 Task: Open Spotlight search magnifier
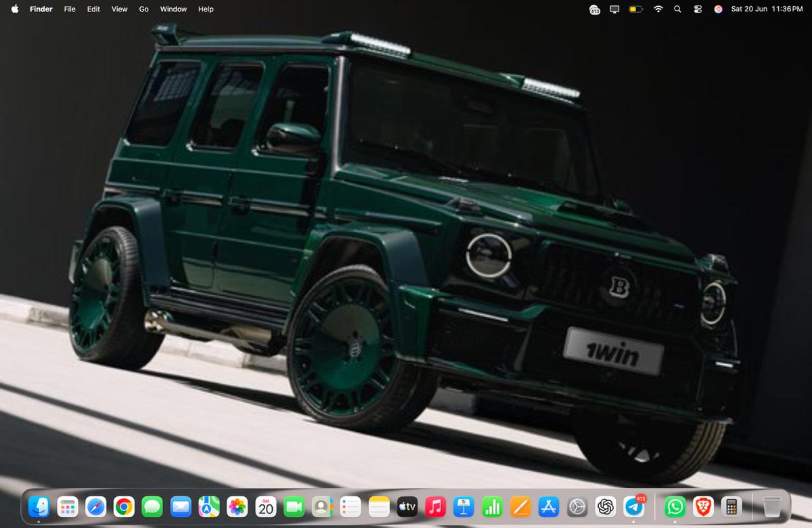677,9
